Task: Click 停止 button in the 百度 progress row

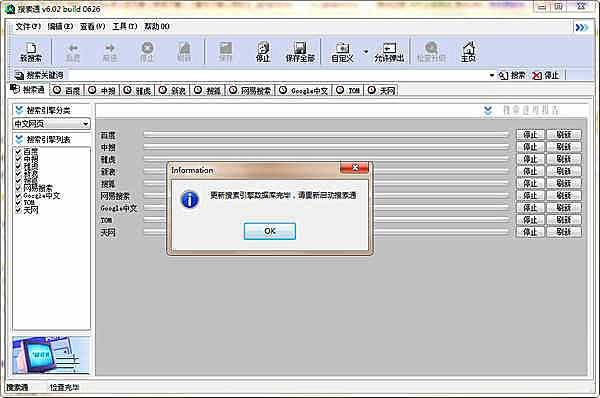Action: point(530,135)
